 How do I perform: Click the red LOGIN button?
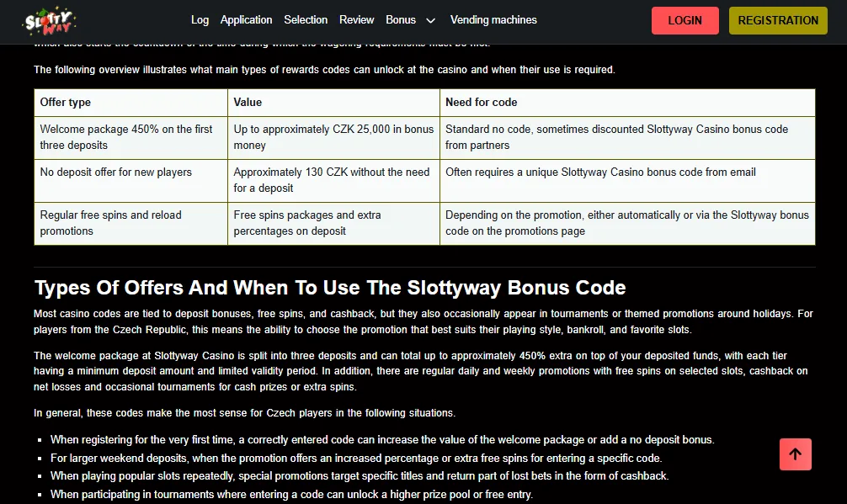coord(685,20)
